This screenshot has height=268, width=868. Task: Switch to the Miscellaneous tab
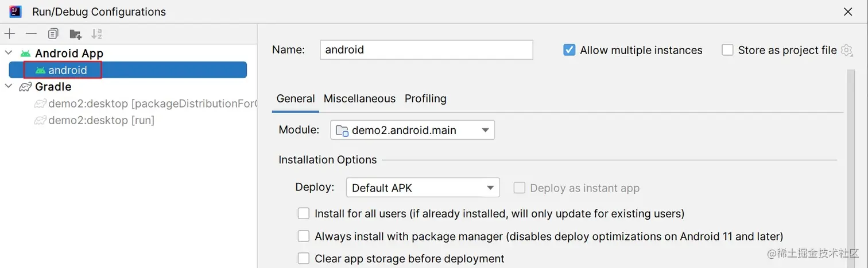coord(359,98)
